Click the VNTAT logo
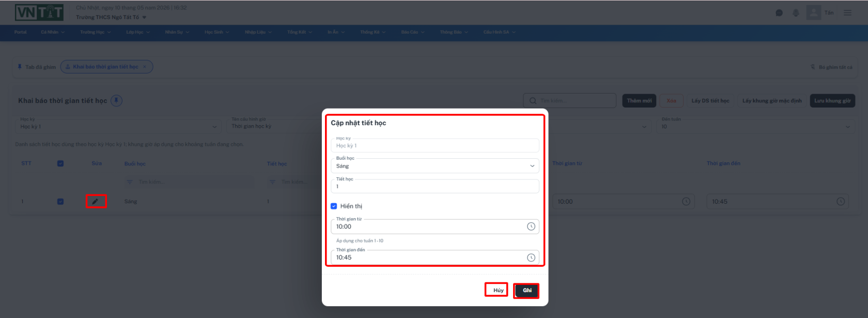The width and height of the screenshot is (868, 318). point(39,12)
